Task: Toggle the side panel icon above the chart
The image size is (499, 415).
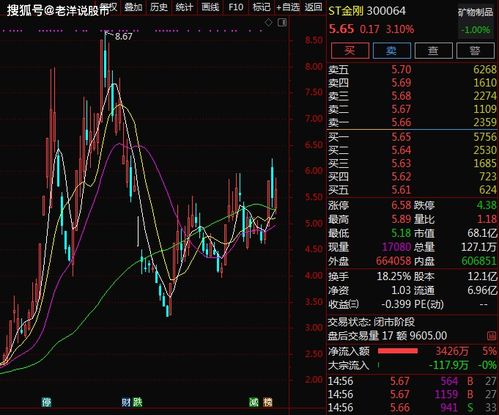Action: (x=282, y=23)
